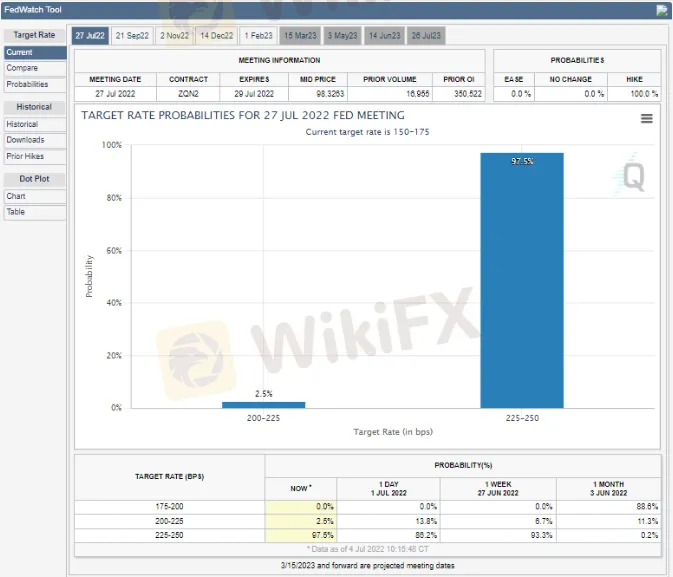Screen dimensions: 673x577
Task: Switch to the 14 Jun23 tab
Action: 385,35
